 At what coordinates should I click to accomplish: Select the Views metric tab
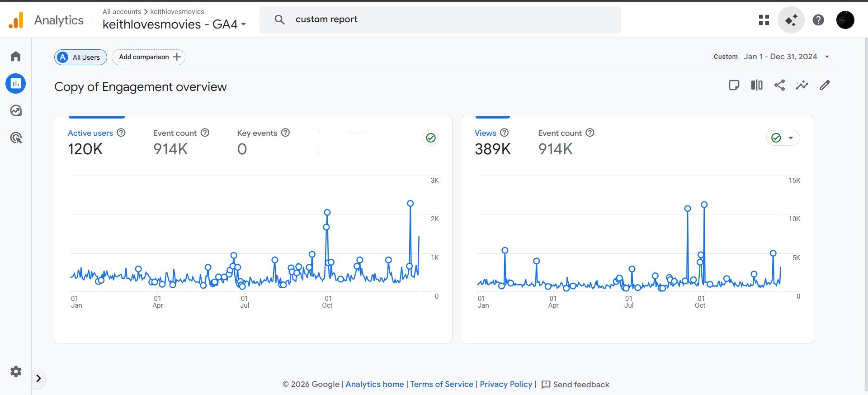coord(486,133)
